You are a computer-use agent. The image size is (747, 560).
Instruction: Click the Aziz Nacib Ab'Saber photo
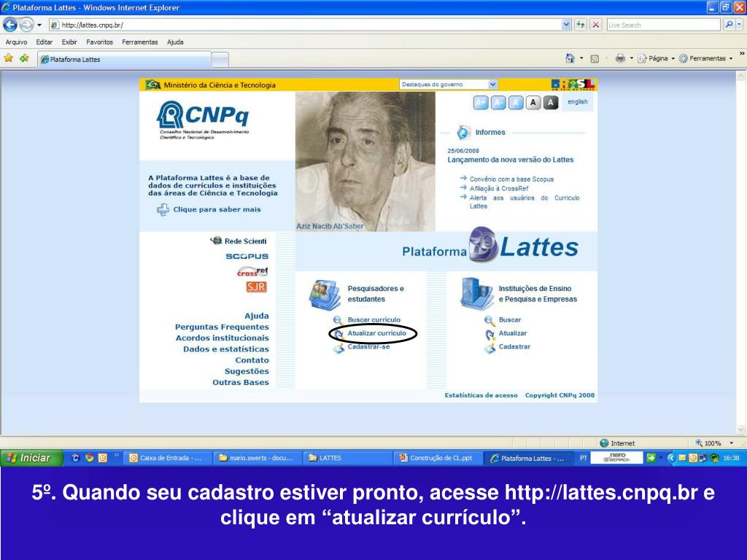[365, 161]
